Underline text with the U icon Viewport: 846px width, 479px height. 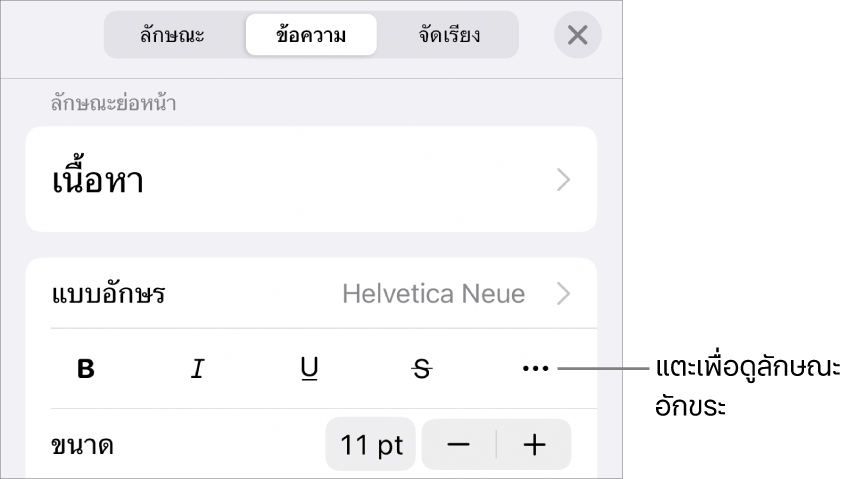point(309,369)
